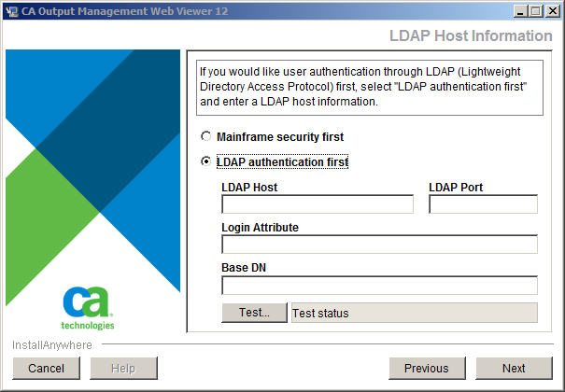Screen dimensions: 565x392
Task: Cancel the installation
Action: (46, 369)
